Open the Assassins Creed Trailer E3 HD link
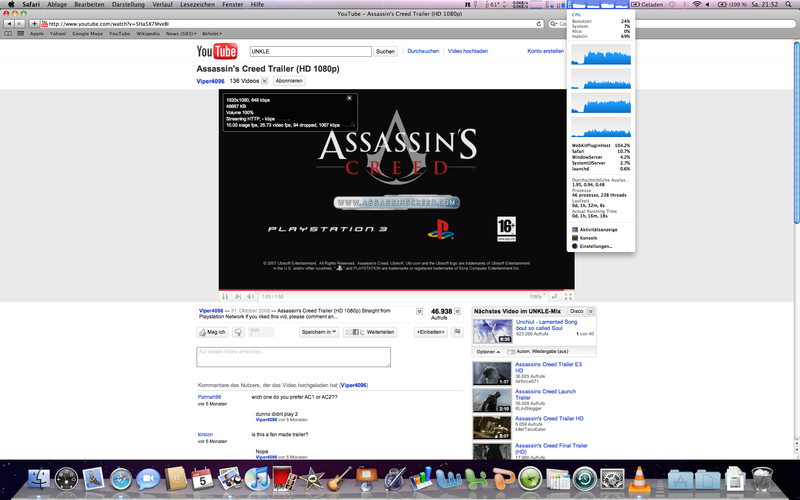Image resolution: width=800 pixels, height=500 pixels. (548, 367)
